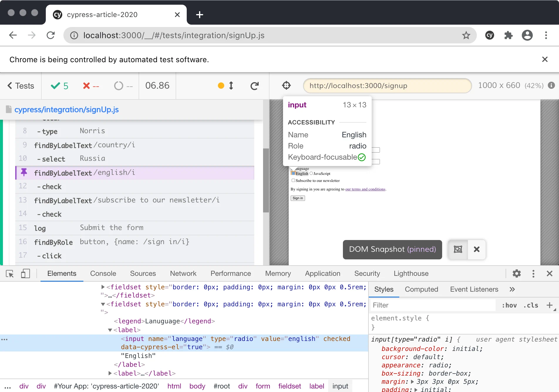Check the Subscribe to our newsletter checkbox
The height and width of the screenshot is (392, 559).
click(293, 180)
